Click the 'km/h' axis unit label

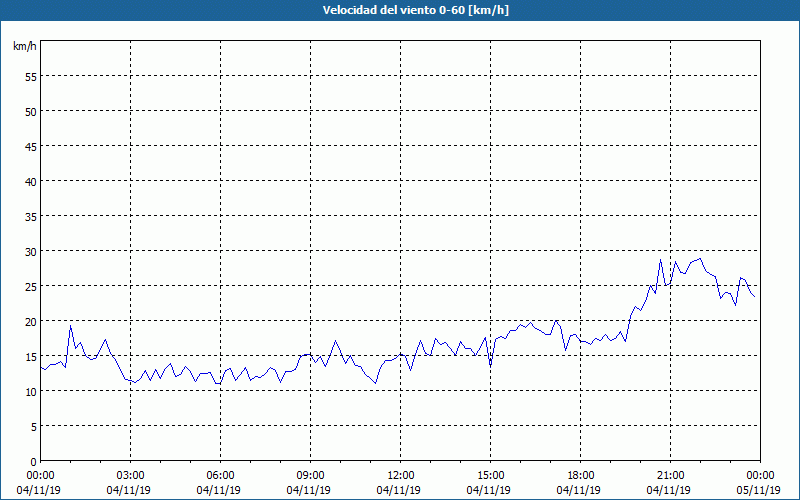tap(24, 46)
